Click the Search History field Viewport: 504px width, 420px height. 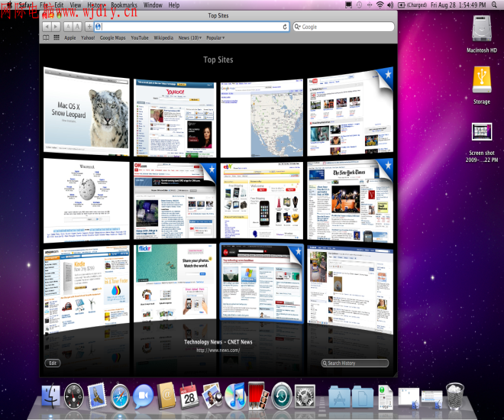(355, 363)
